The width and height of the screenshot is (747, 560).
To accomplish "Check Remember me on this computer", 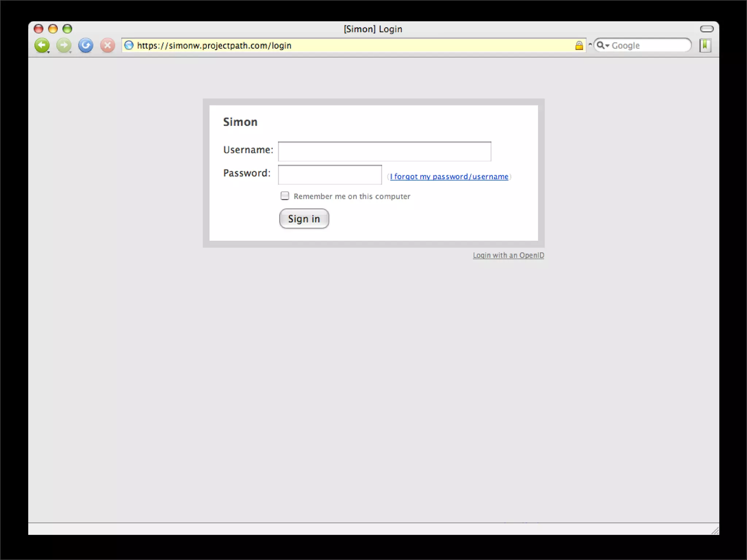I will [x=285, y=196].
